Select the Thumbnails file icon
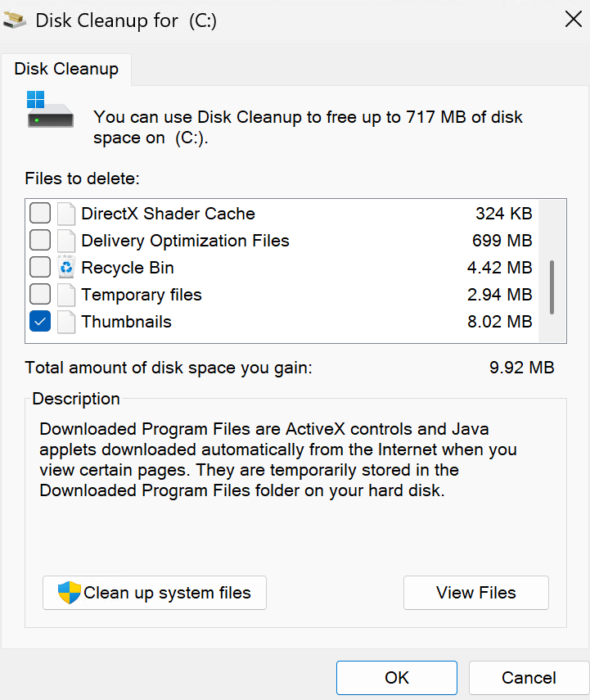 pos(66,322)
